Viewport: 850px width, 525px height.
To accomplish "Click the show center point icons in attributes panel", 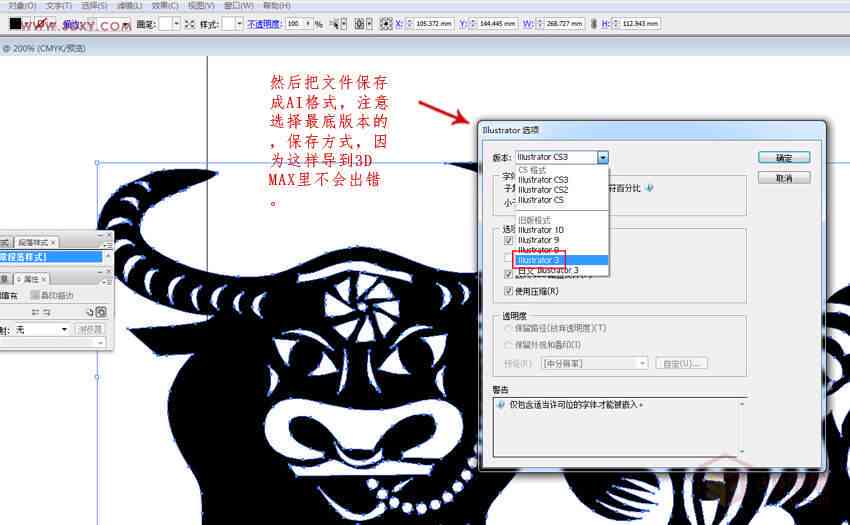I will pos(41,312).
